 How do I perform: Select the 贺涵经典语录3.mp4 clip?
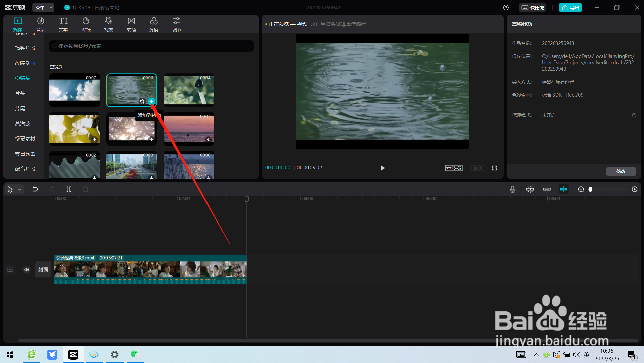pos(150,270)
